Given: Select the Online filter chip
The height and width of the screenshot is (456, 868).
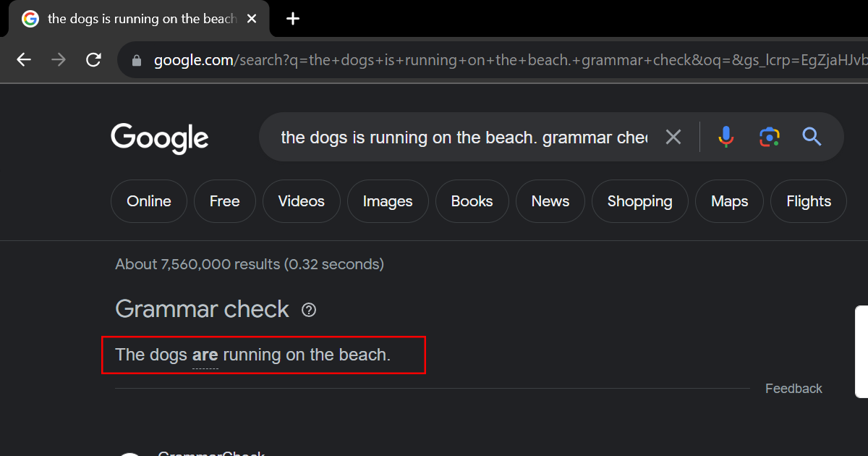Looking at the screenshot, I should click(149, 201).
